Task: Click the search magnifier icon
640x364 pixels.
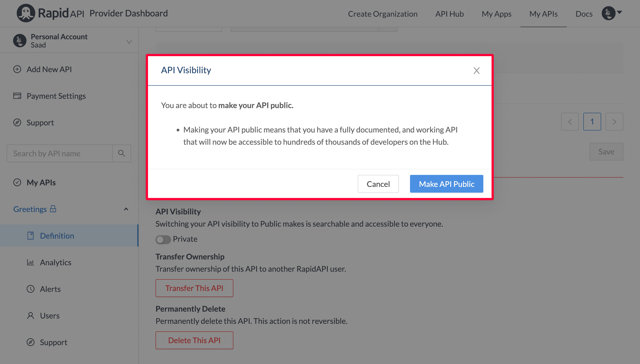Action: tap(122, 153)
